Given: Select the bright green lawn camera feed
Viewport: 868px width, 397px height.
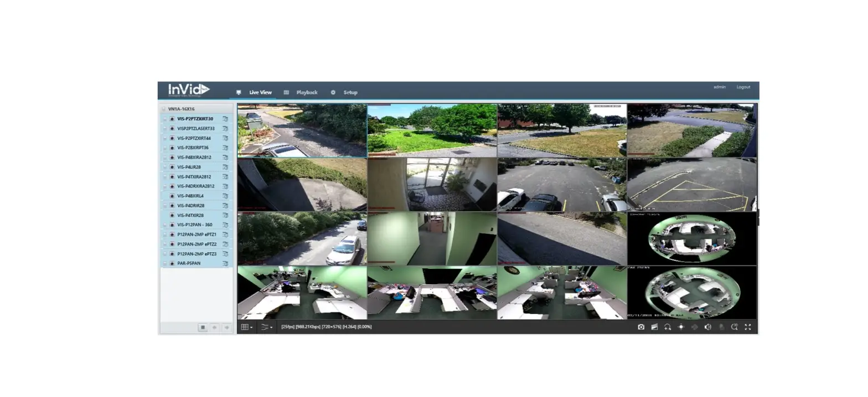Looking at the screenshot, I should point(432,130).
